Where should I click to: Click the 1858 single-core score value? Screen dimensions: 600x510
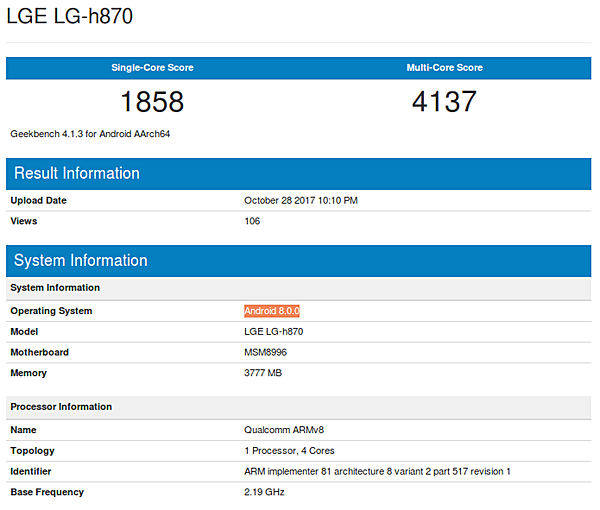tap(152, 101)
